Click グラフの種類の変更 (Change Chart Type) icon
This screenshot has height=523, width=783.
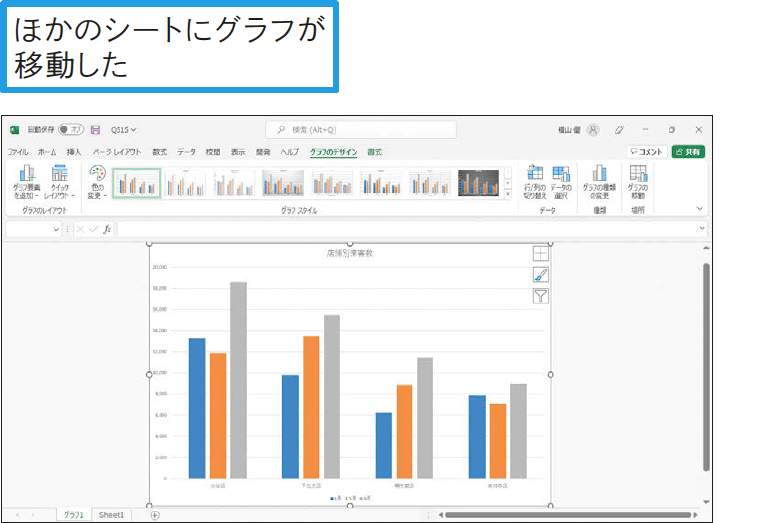pos(599,182)
